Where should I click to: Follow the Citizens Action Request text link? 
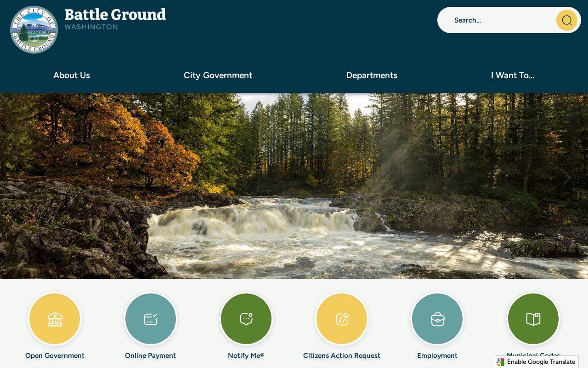click(x=342, y=356)
